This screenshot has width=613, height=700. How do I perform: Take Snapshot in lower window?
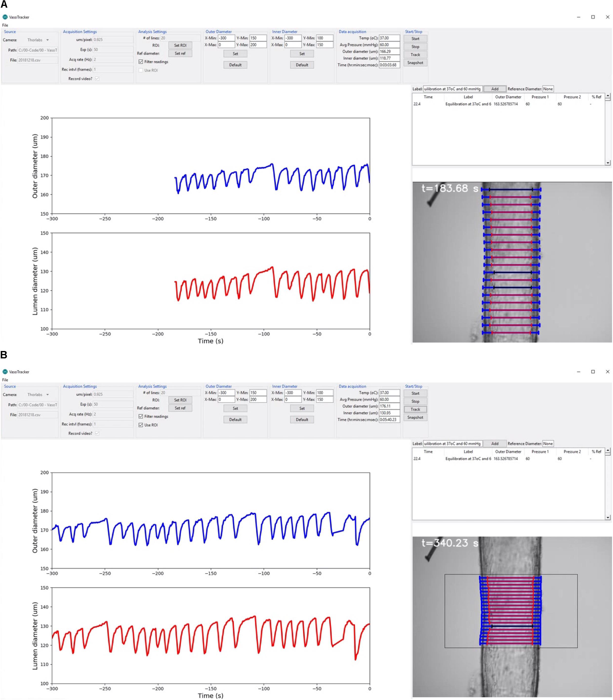tap(415, 417)
